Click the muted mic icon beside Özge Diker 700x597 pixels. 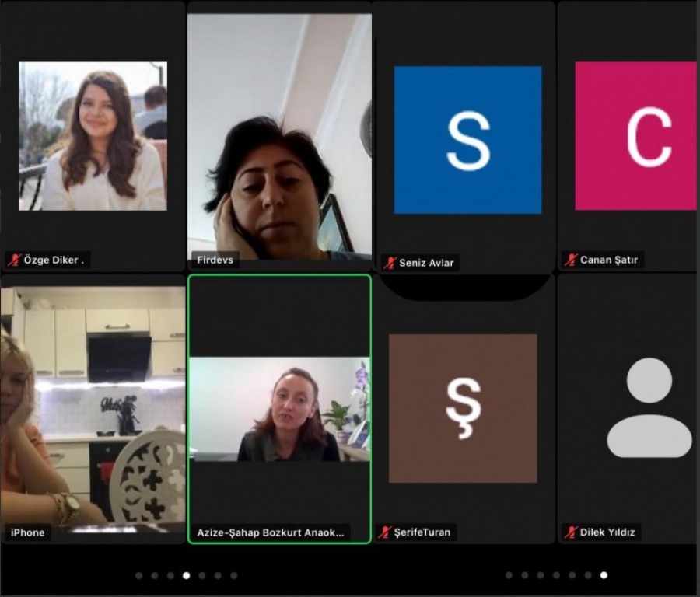click(x=14, y=260)
